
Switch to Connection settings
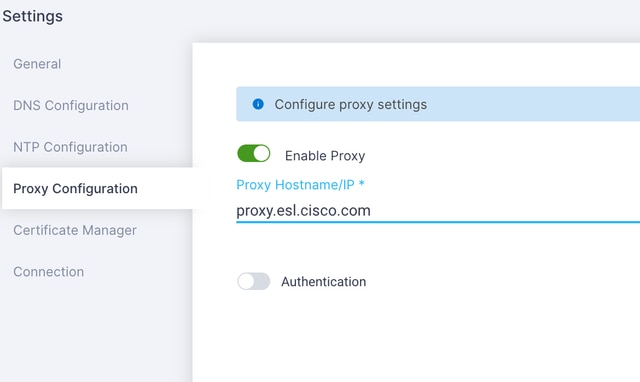49,272
